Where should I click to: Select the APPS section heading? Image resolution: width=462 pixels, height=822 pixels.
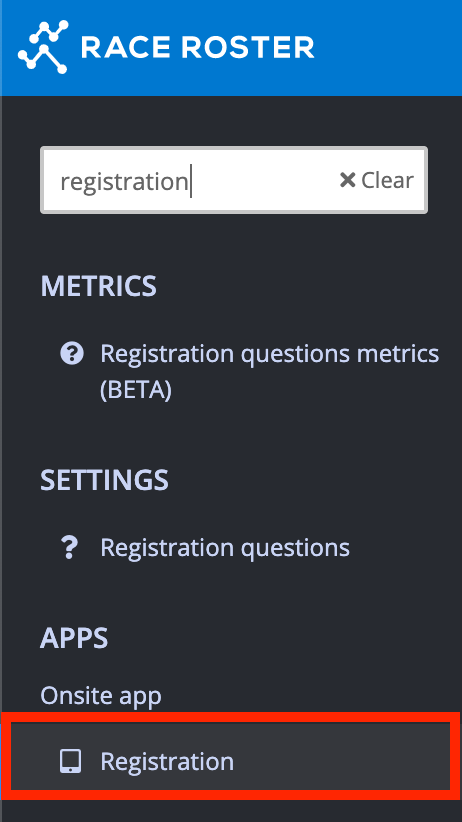coord(74,638)
